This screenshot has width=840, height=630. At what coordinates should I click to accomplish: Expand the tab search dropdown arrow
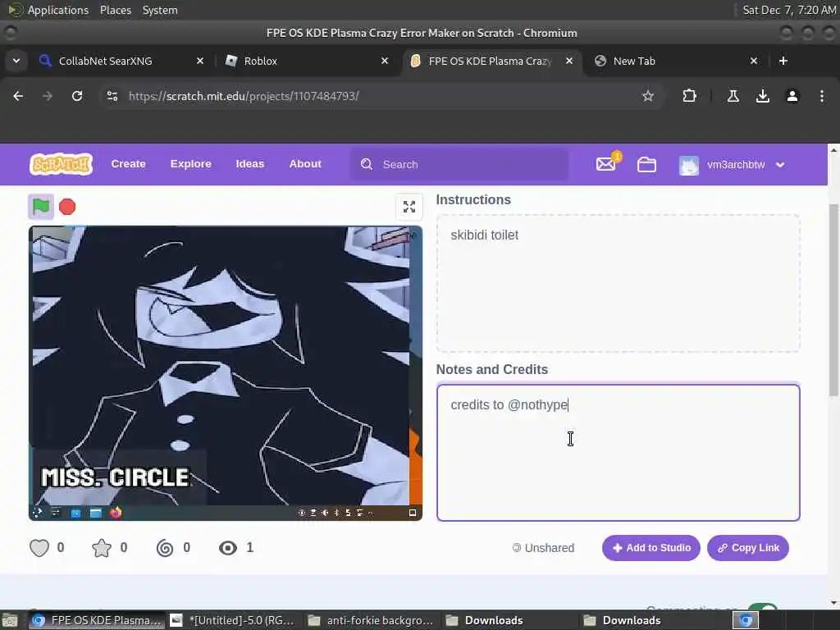pyautogui.click(x=16, y=61)
